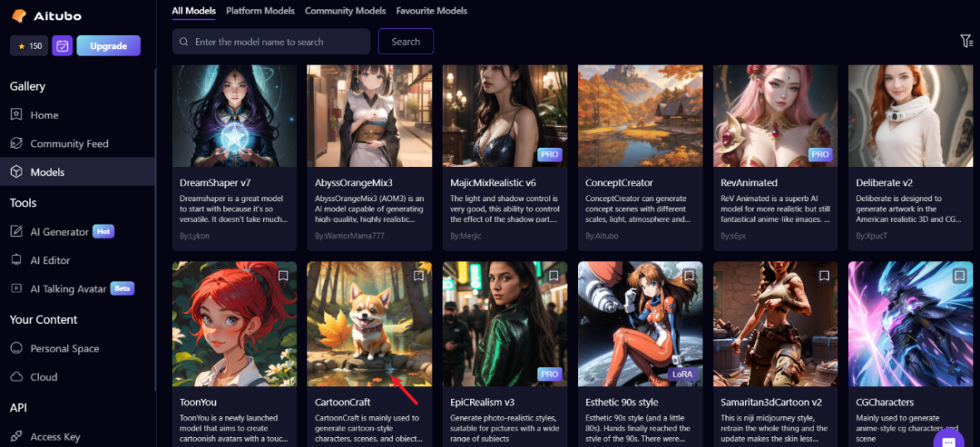Screen dimensions: 980x447
Task: Open the MajicMixRealistic v6 thumbnail
Action: [505, 115]
